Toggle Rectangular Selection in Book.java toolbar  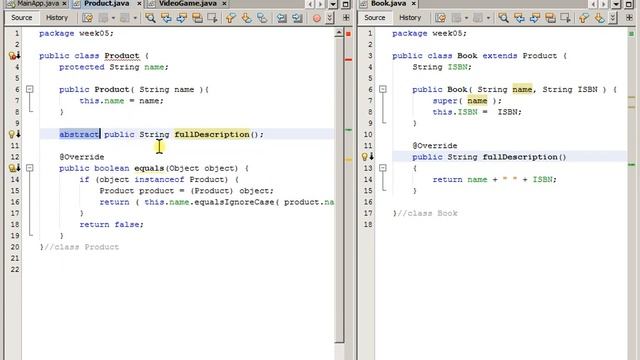point(566,18)
